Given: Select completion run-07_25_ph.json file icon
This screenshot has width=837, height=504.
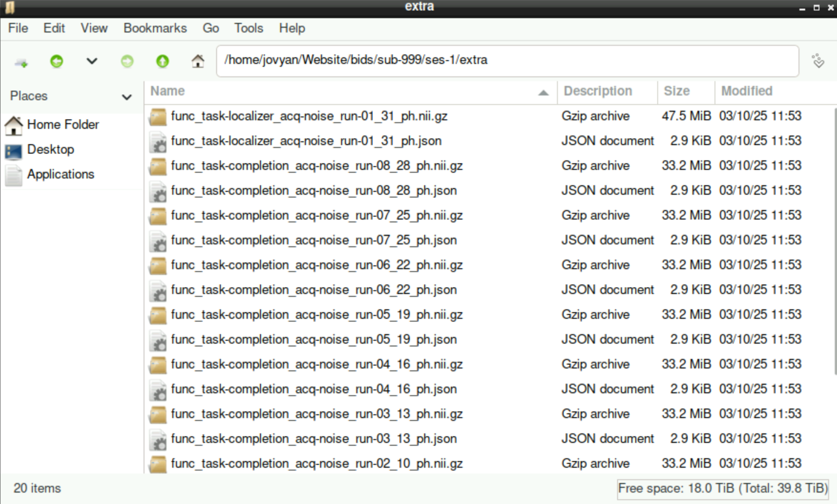Looking at the screenshot, I should click(x=158, y=241).
